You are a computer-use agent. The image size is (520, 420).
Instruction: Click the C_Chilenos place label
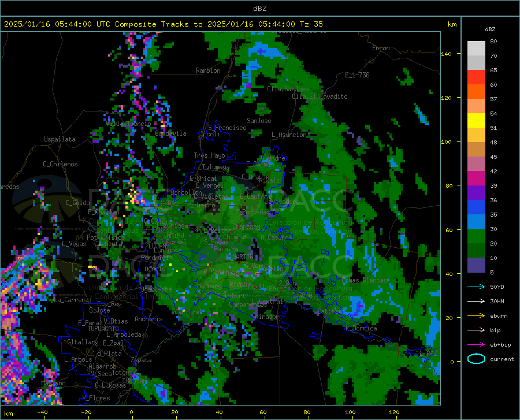pos(60,164)
